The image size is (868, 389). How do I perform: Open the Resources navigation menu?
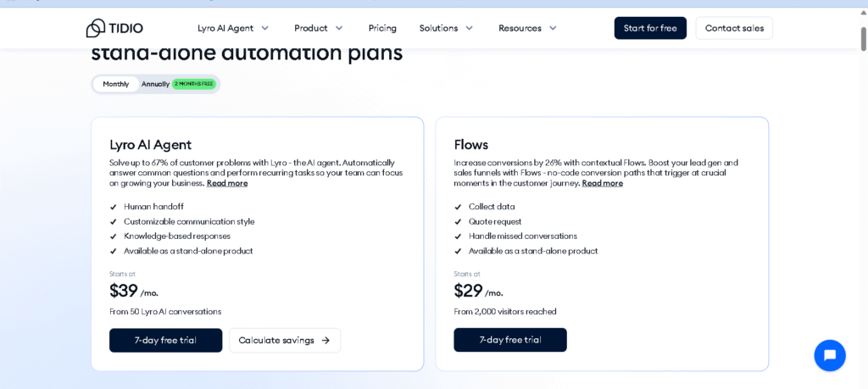tap(527, 28)
